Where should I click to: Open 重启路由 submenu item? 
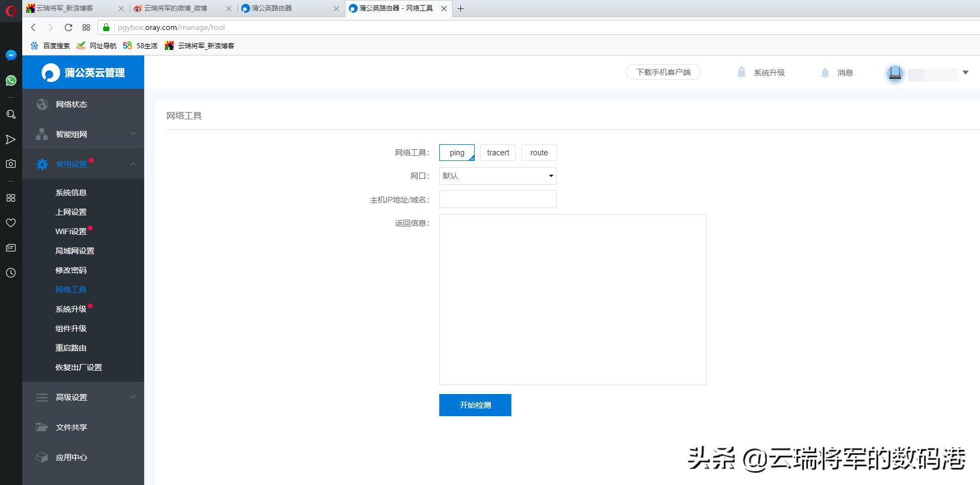[x=71, y=348]
